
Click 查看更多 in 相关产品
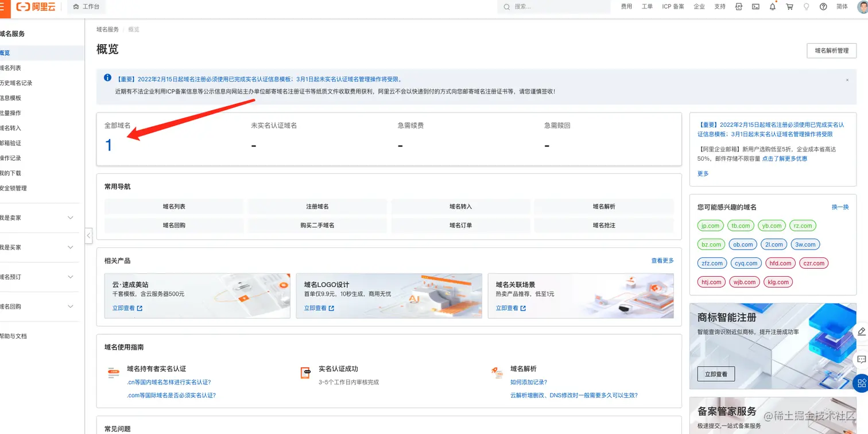coord(662,261)
